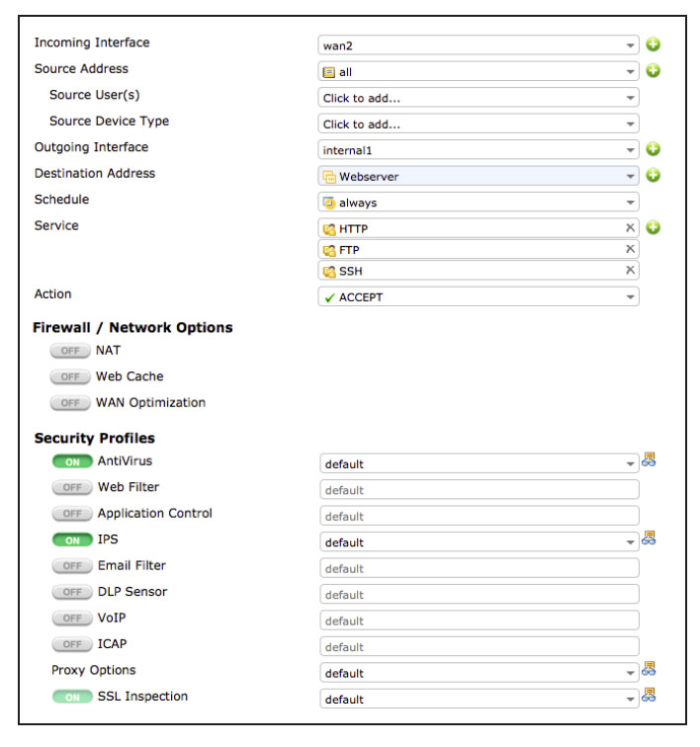Enable the DLP Sensor switch
700x747 pixels.
(x=72, y=592)
